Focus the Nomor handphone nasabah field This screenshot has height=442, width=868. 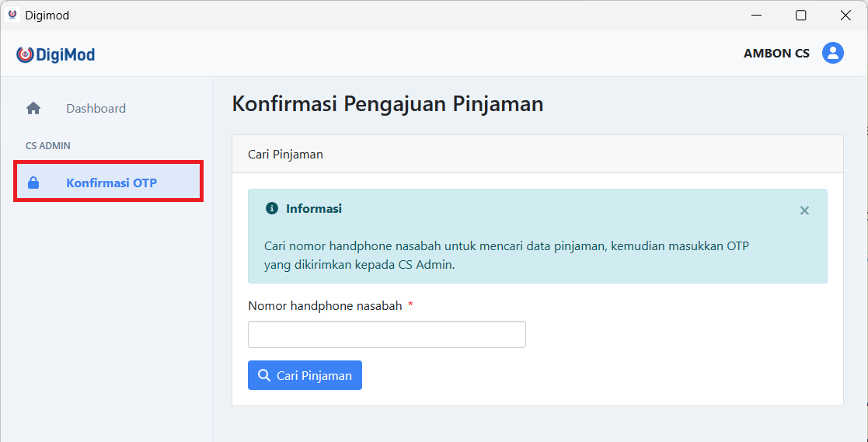coord(386,334)
